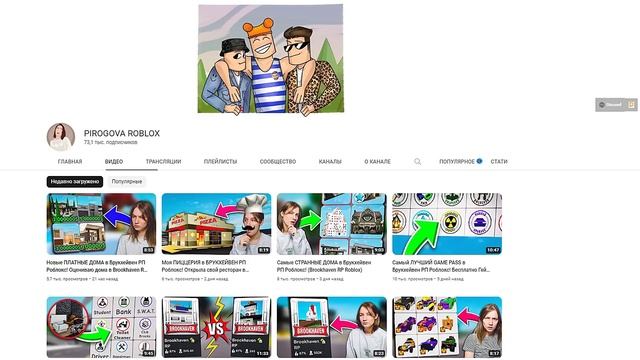Open the О КАНАЛЕ tab
Viewport: 640px width, 360px height.
pos(377,162)
